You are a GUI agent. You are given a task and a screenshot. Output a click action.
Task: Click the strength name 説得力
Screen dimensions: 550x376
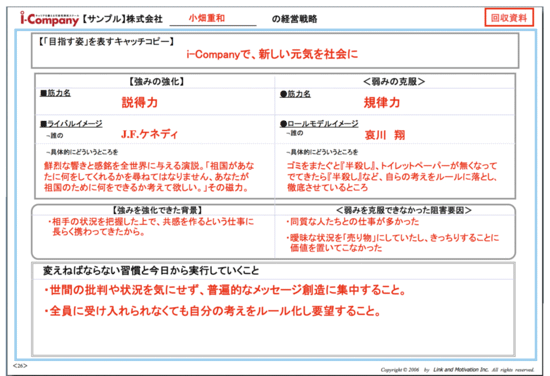click(140, 102)
